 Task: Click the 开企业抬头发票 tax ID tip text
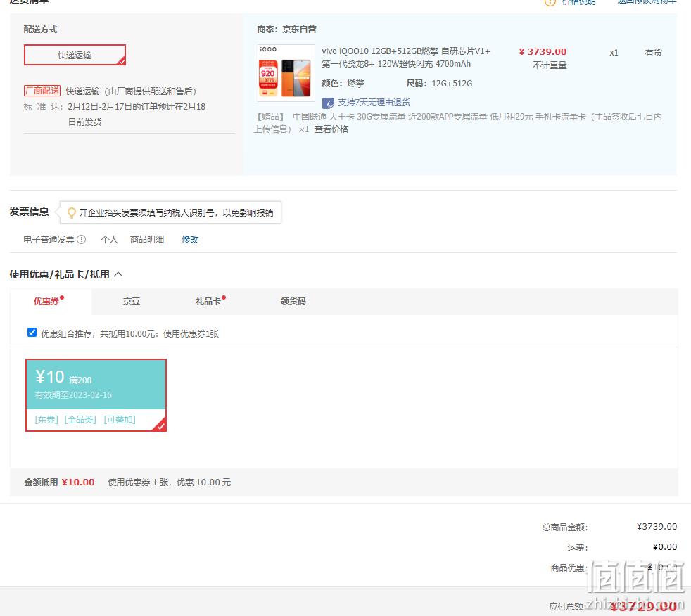(x=176, y=213)
